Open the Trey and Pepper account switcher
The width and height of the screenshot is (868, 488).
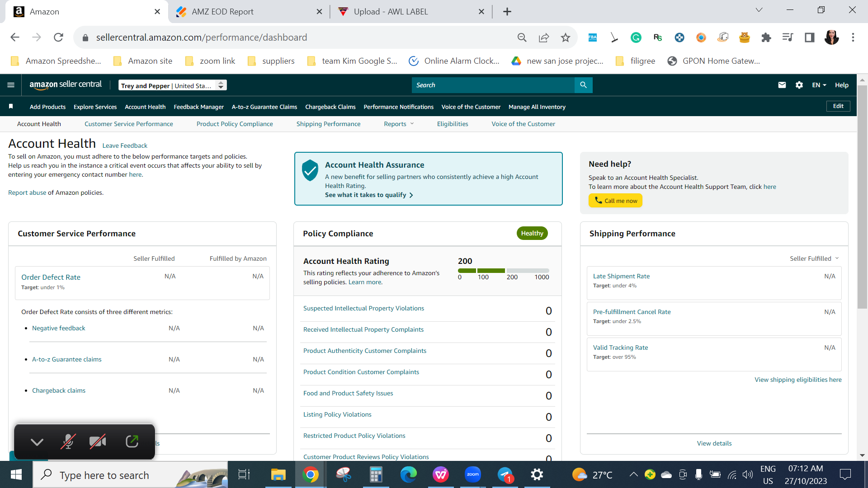tap(173, 85)
